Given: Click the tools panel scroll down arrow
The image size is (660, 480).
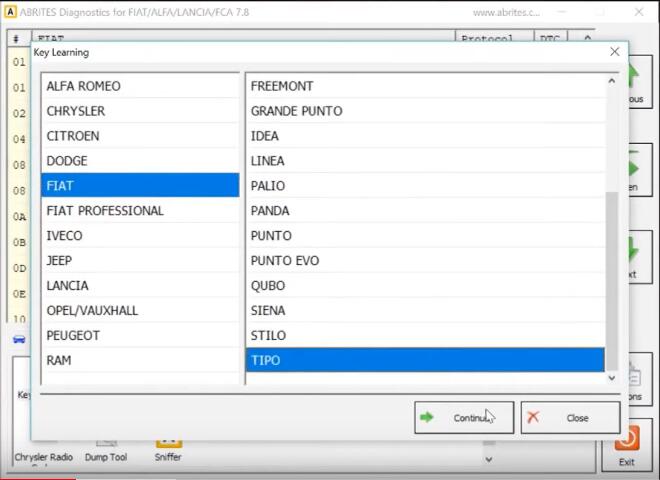Looking at the screenshot, I should pyautogui.click(x=489, y=459).
